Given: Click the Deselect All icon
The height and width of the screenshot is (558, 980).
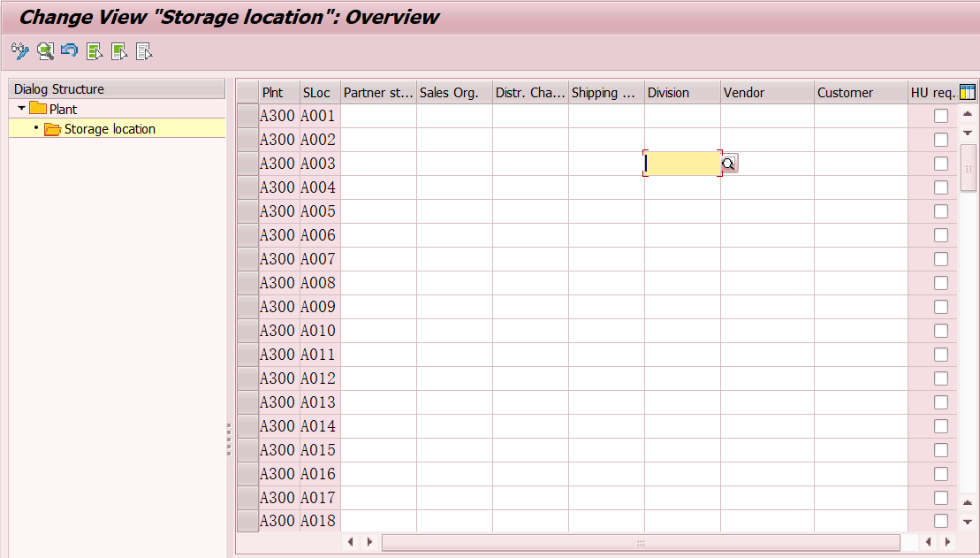Looking at the screenshot, I should click(x=144, y=51).
